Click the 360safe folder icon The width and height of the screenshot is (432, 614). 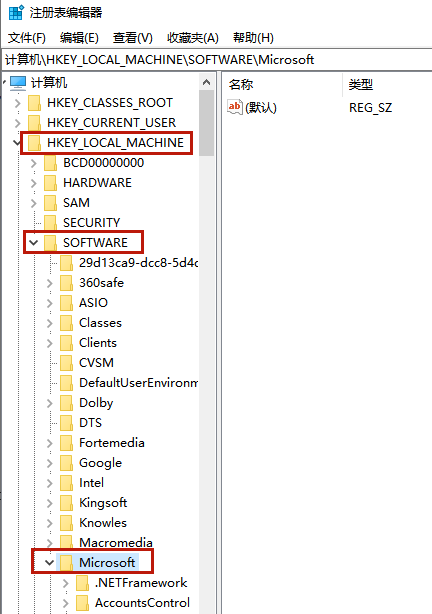(66, 283)
